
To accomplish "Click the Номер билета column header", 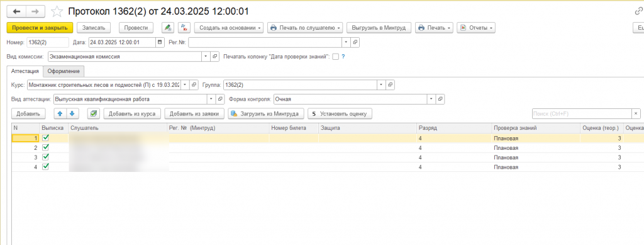I will pyautogui.click(x=294, y=128).
